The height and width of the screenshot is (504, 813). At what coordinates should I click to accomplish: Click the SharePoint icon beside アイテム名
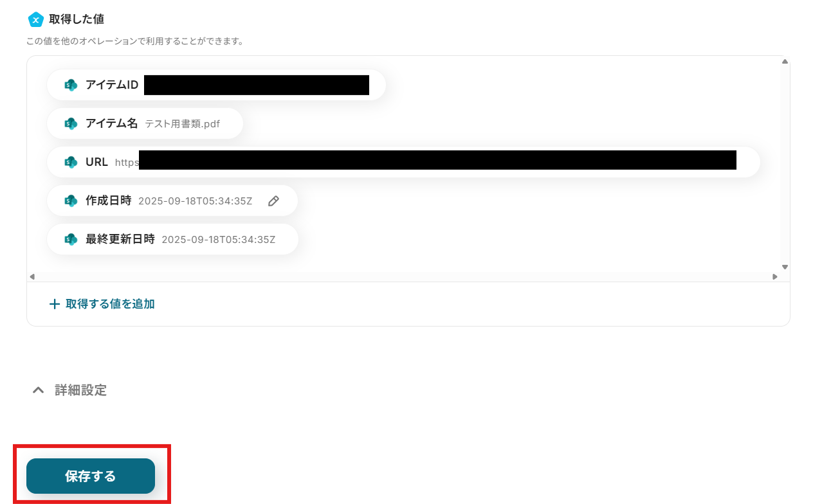[x=71, y=123]
